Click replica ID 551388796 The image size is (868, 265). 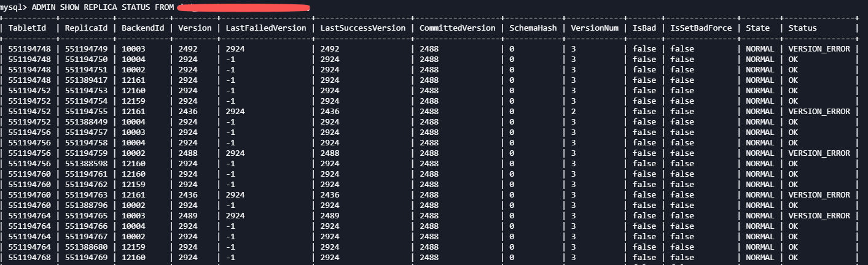[x=86, y=205]
